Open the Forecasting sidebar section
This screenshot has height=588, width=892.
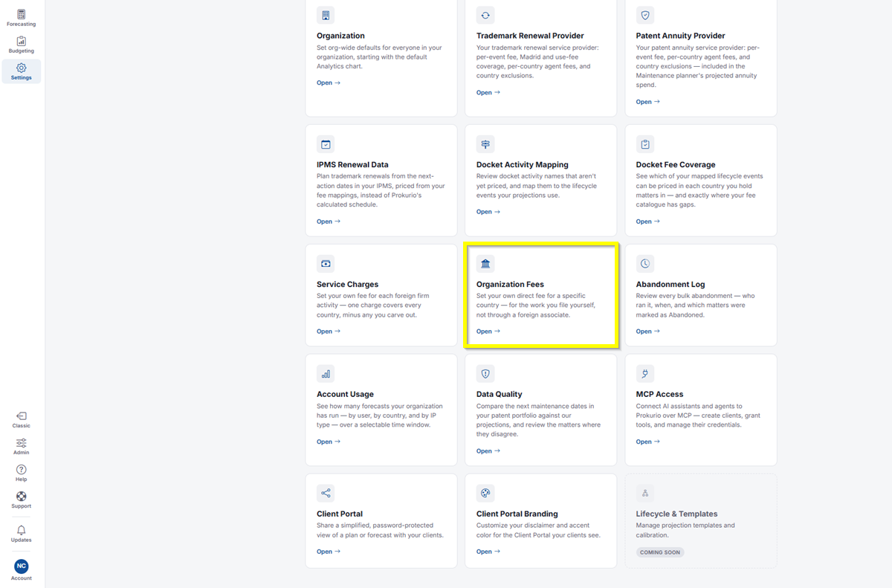pos(21,18)
